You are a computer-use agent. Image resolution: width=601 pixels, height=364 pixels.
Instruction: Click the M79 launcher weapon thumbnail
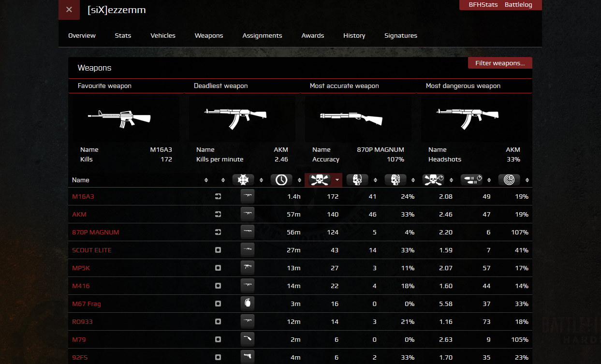(x=248, y=339)
